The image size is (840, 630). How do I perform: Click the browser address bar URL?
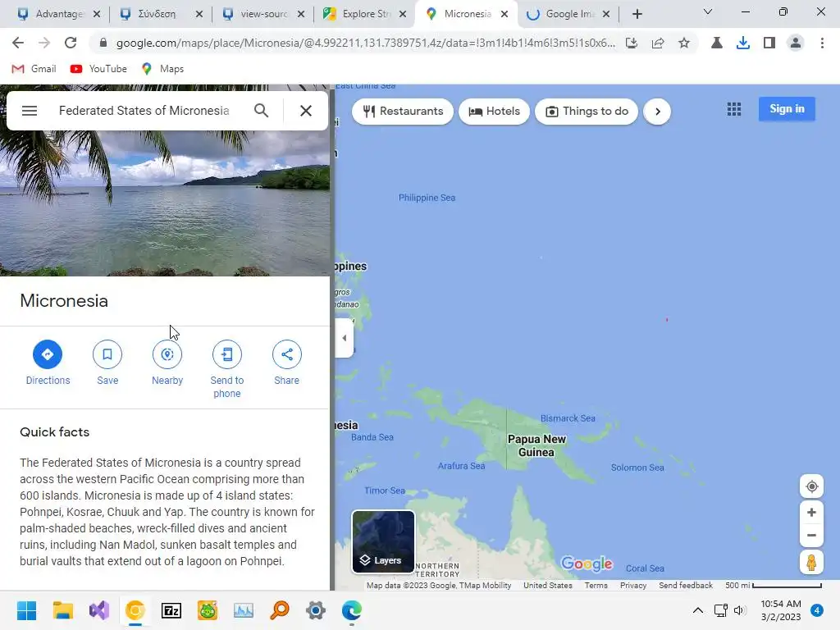(365, 43)
